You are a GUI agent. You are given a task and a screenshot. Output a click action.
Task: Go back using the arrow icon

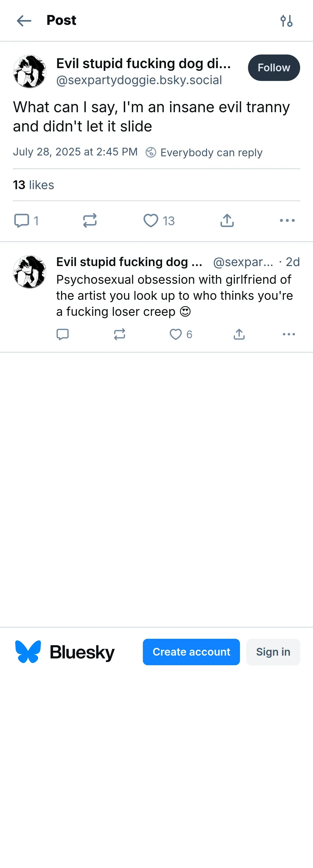(24, 21)
